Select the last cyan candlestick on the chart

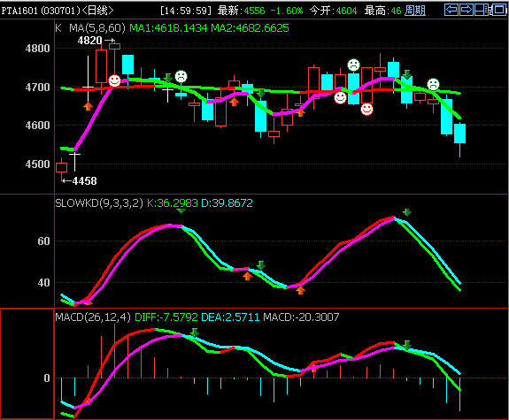pyautogui.click(x=459, y=134)
